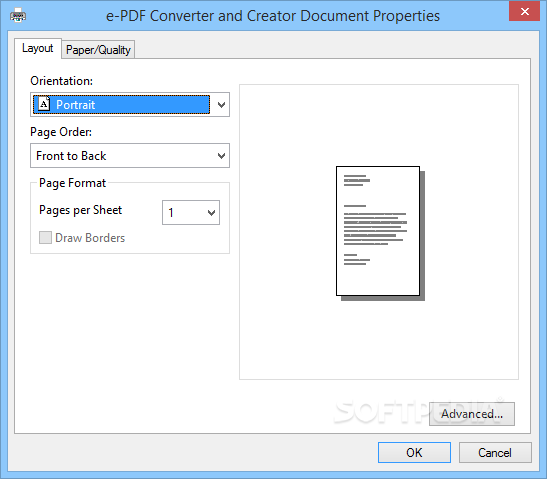
Task: Click the printer icon in the title bar
Action: point(18,15)
